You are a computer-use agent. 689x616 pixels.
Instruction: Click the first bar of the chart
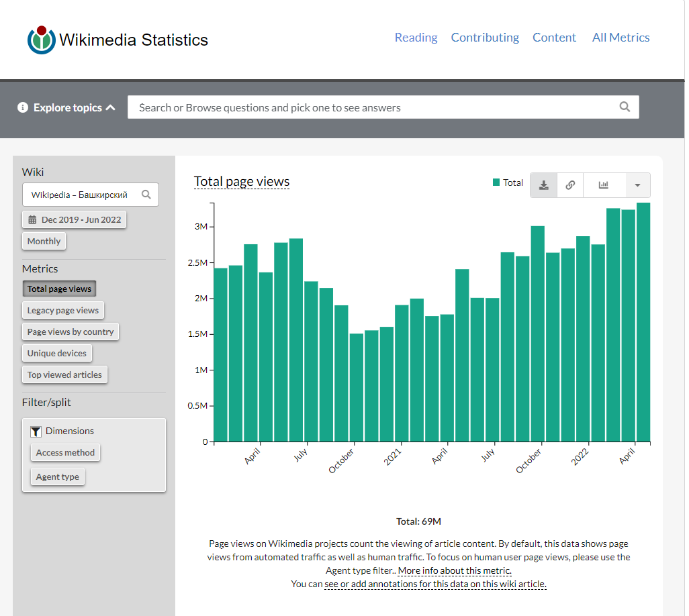pos(220,355)
